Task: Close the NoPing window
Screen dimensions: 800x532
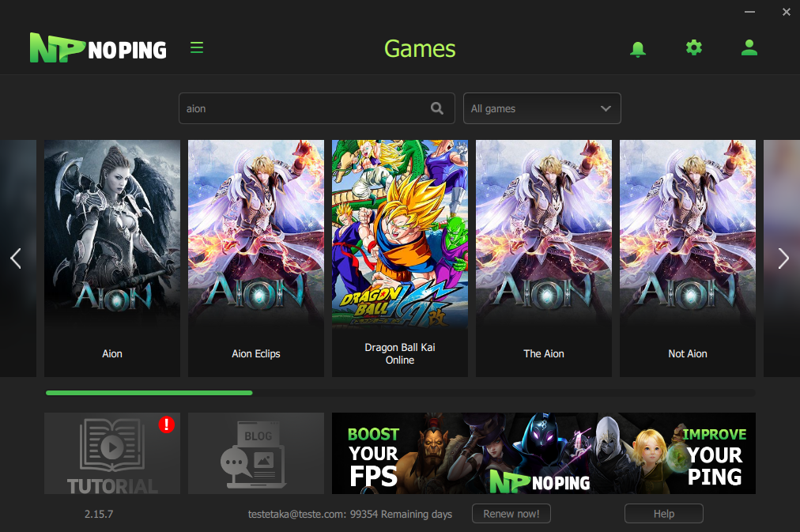Action: (x=787, y=12)
